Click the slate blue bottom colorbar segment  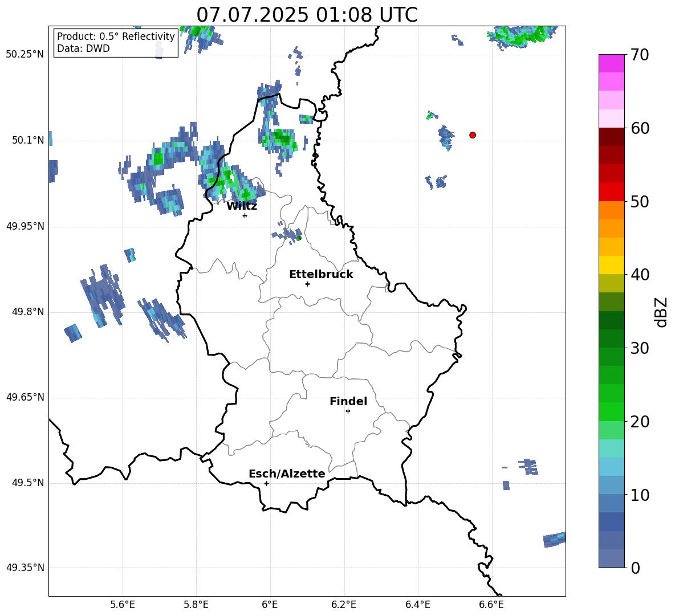tap(611, 558)
